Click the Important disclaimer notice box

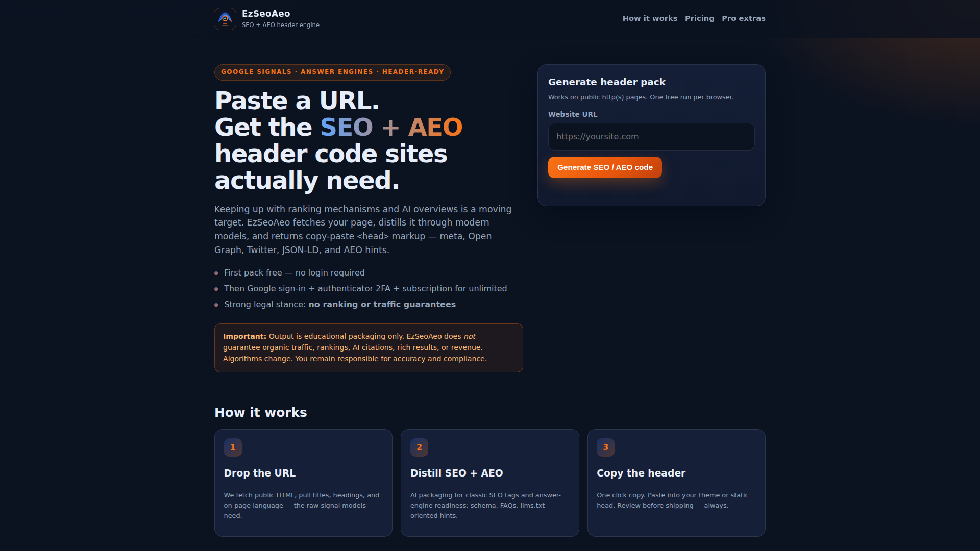coord(369,348)
